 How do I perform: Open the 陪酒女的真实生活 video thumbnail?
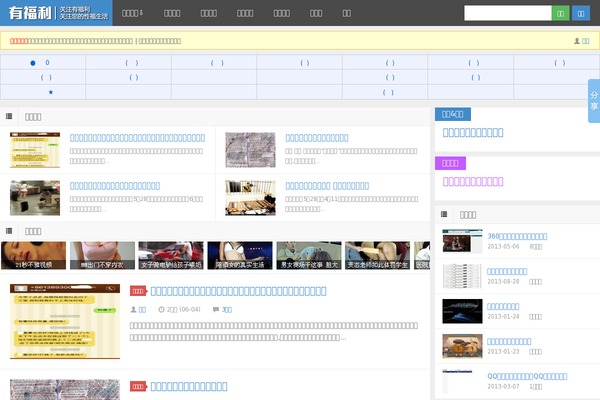click(240, 255)
